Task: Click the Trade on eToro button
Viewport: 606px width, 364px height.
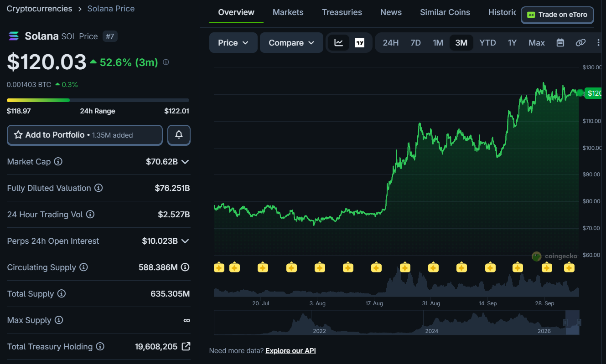Action: pyautogui.click(x=557, y=15)
